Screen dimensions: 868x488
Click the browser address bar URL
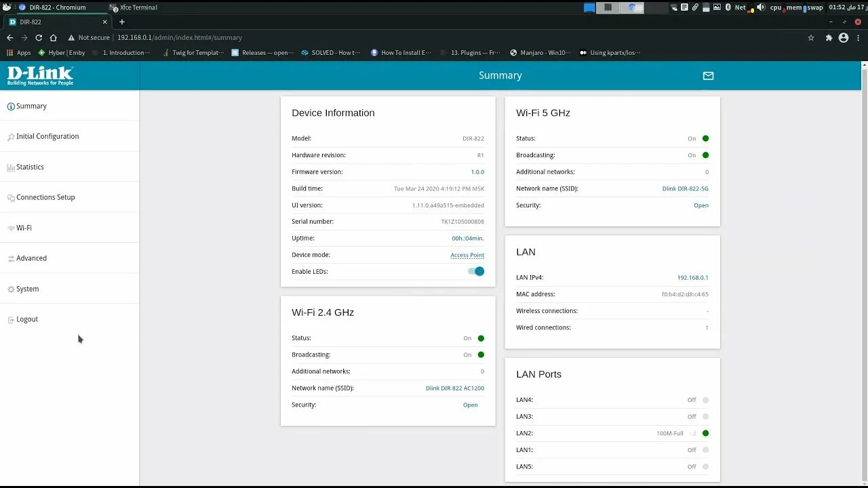[x=180, y=38]
